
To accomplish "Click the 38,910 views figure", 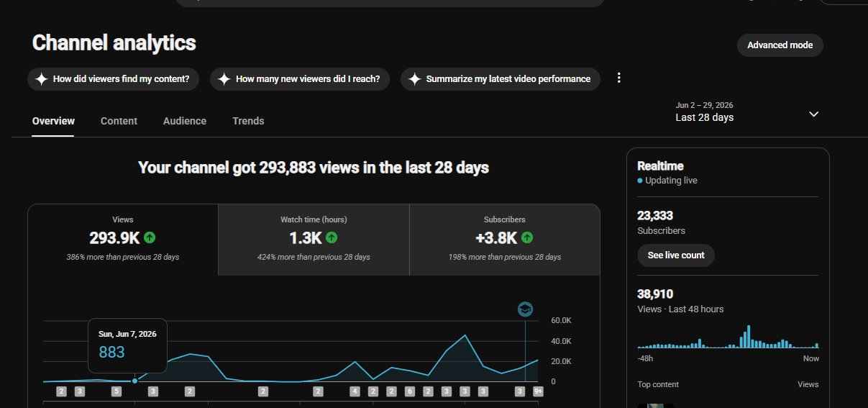I will pyautogui.click(x=655, y=294).
